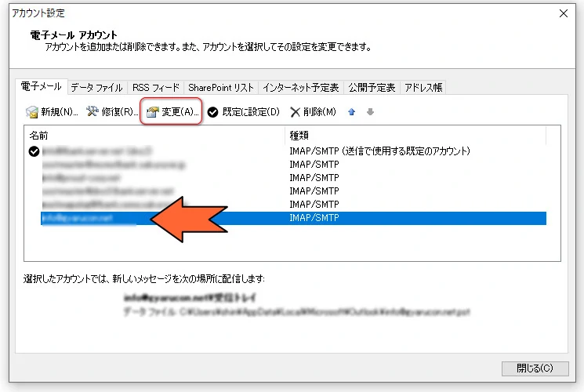Select the default account row with checkmark
584x392 pixels.
pyautogui.click(x=287, y=151)
